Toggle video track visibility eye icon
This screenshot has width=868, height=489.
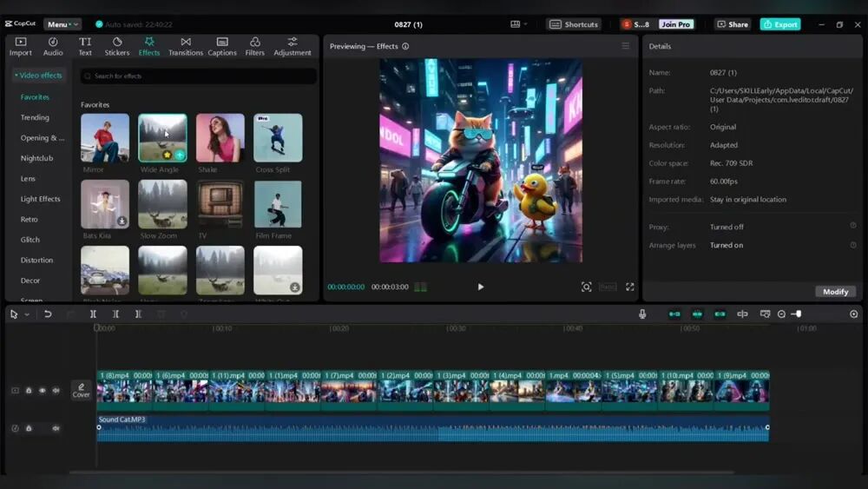click(x=42, y=391)
